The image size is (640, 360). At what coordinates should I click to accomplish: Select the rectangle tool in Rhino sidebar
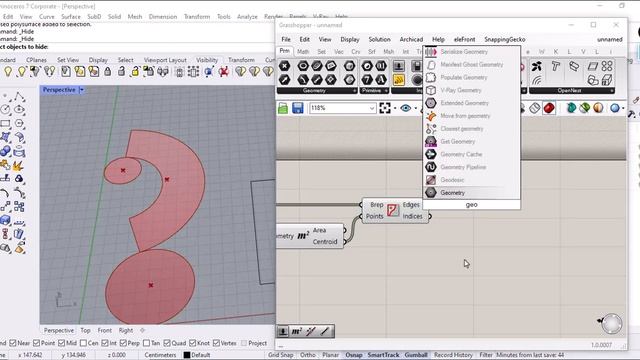[x=5, y=123]
